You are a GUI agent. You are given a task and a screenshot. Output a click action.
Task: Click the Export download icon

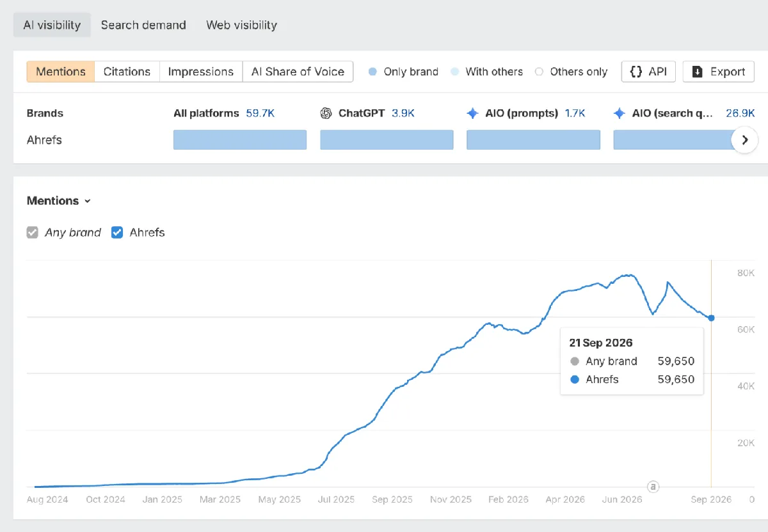[698, 72]
